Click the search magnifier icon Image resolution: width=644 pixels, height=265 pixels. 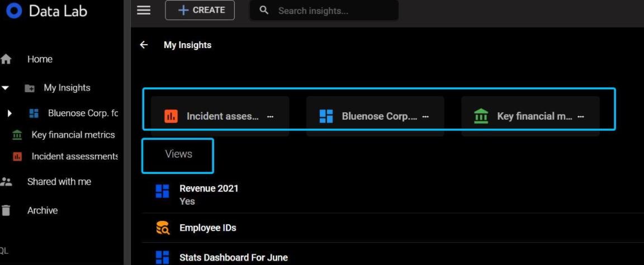[x=264, y=10]
